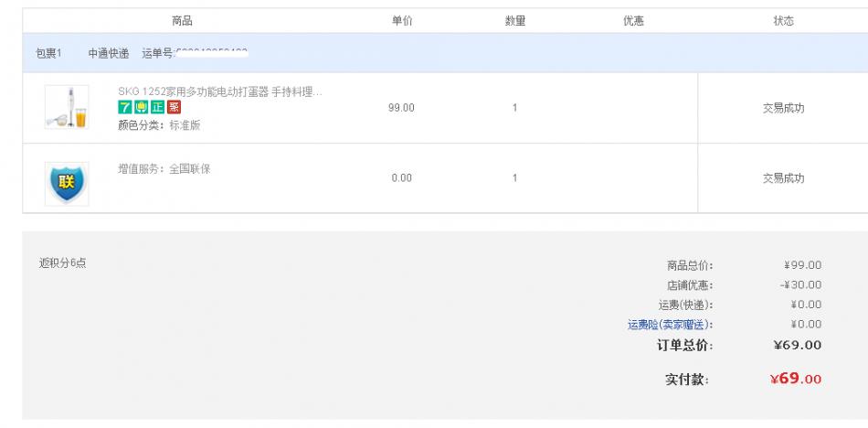Click the 运单号 tracking number field
This screenshot has width=868, height=428.
pos(195,53)
